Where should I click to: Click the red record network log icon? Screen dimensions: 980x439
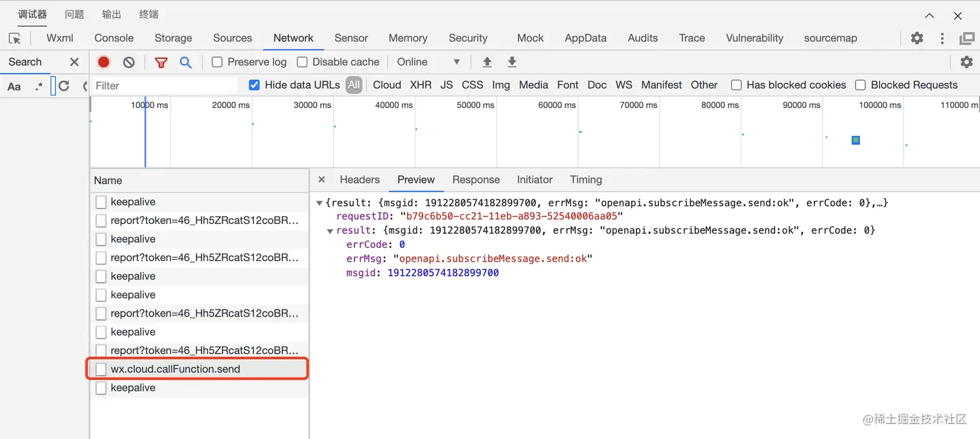point(104,62)
